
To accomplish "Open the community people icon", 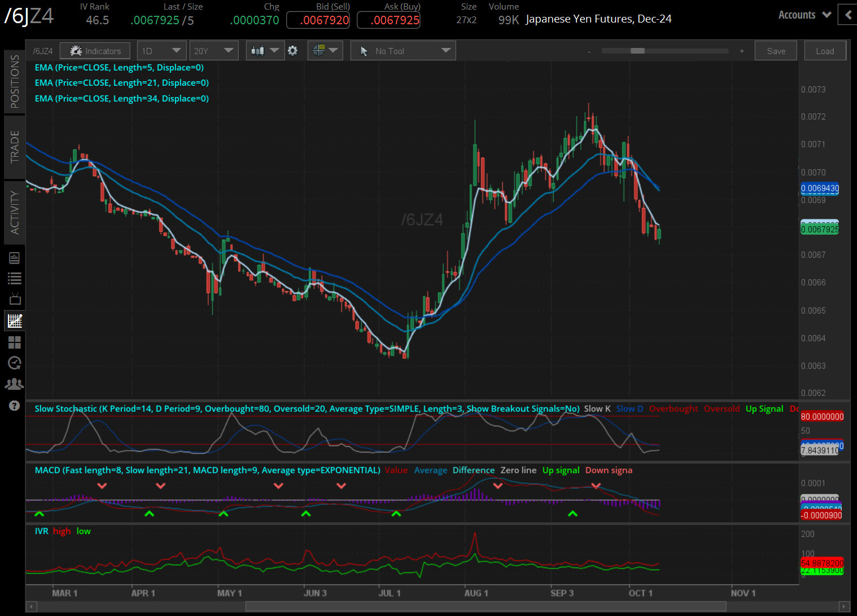I will [x=15, y=384].
